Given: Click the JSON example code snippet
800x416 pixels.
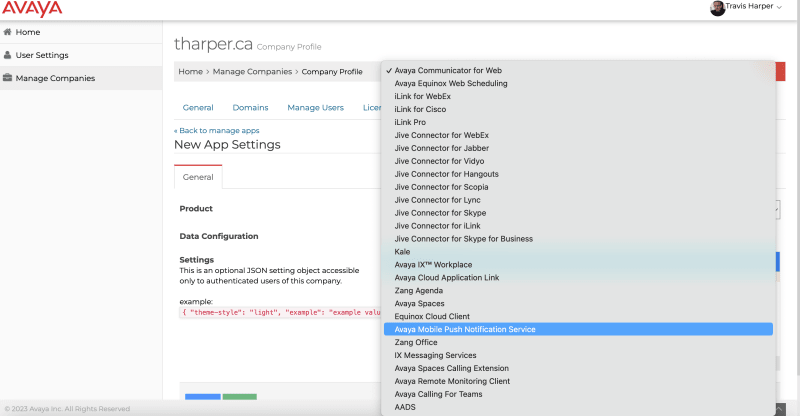Looking at the screenshot, I should click(x=280, y=312).
